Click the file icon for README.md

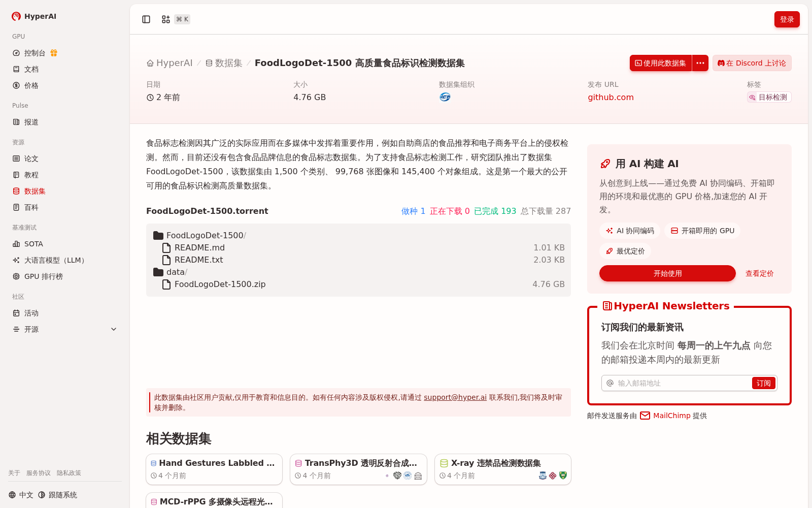tap(166, 247)
